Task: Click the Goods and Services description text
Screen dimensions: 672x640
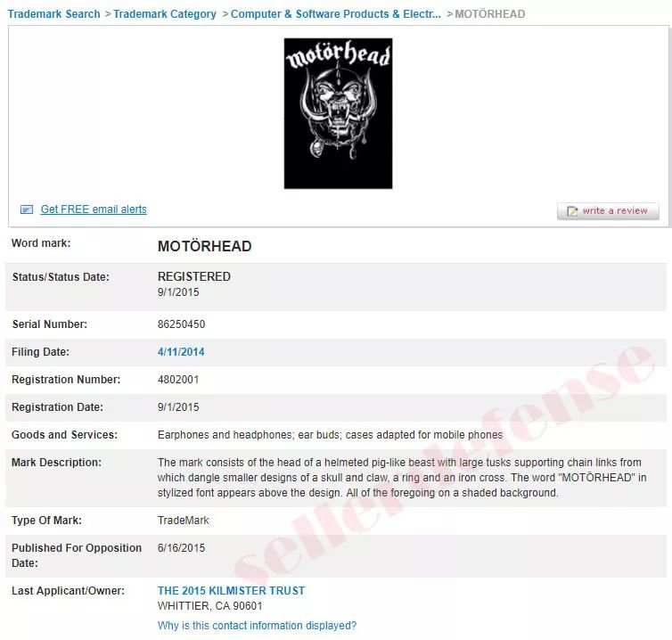Action: click(330, 435)
